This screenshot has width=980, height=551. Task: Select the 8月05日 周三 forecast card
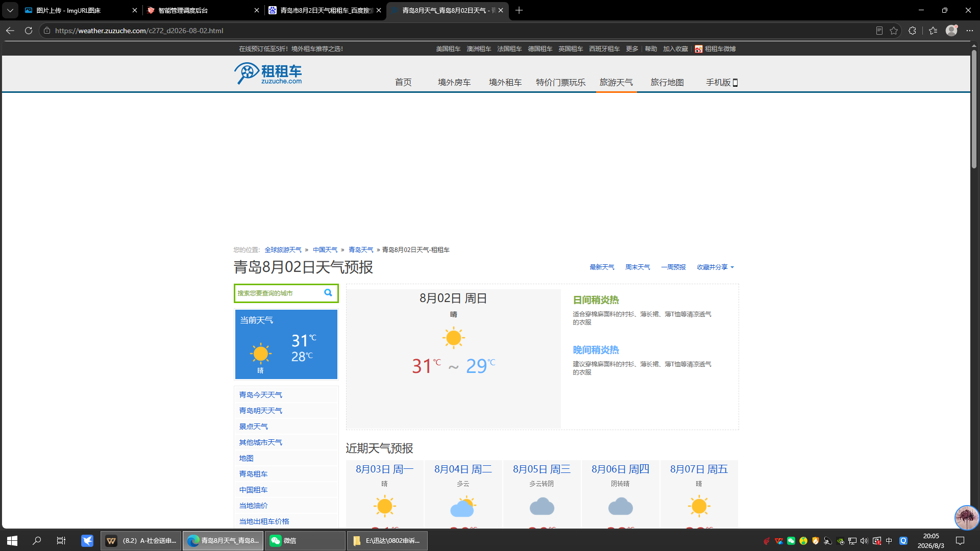tap(542, 494)
